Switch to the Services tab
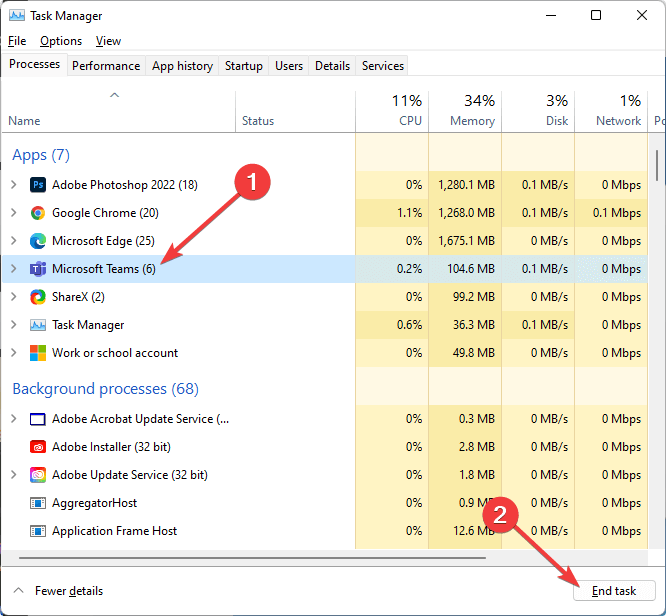Viewport: 666px width, 616px height. point(383,66)
